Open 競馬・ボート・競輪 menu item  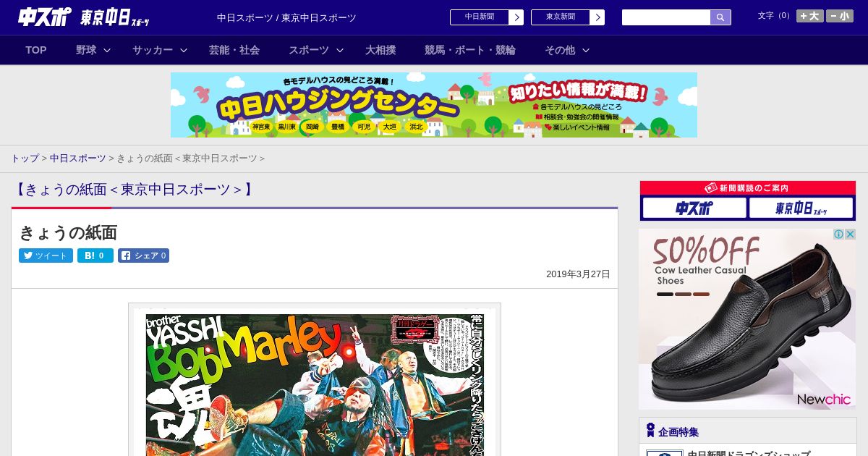470,50
